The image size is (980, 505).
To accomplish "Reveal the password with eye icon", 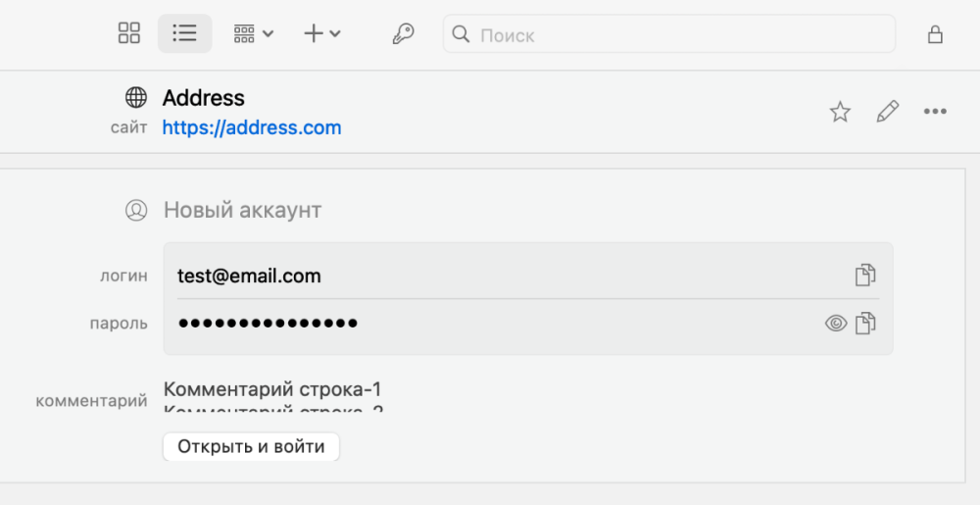I will pos(836,324).
